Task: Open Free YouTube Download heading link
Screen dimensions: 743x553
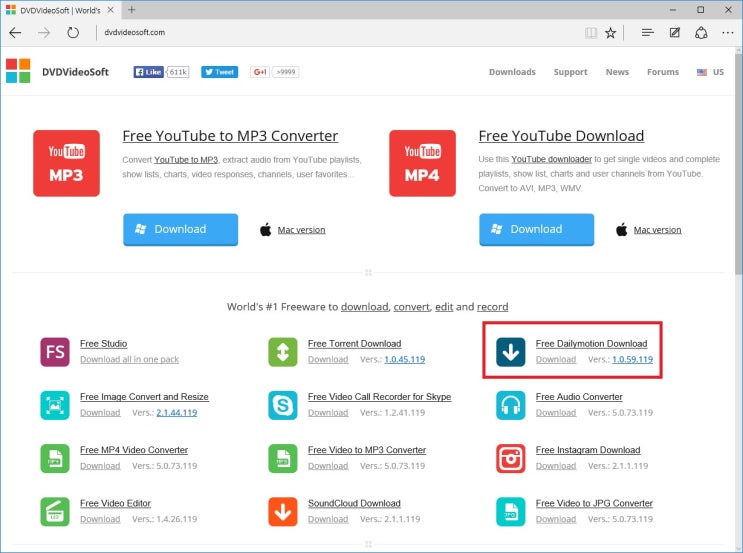Action: (x=561, y=136)
